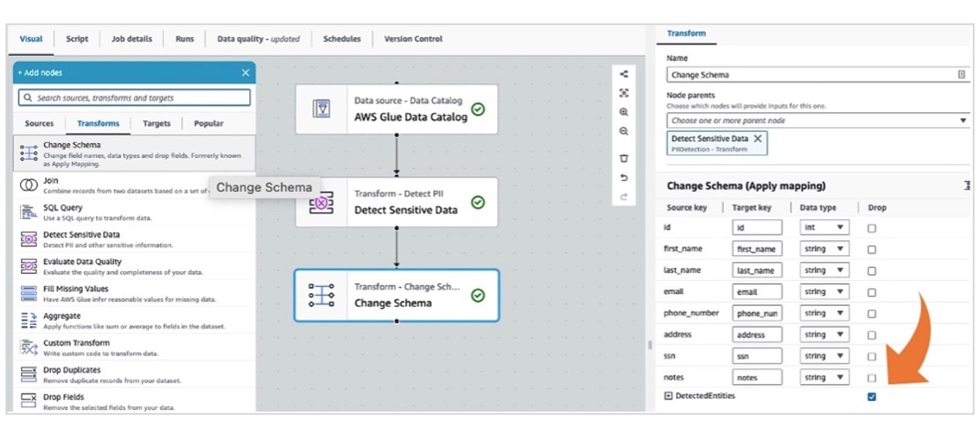The height and width of the screenshot is (435, 980).
Task: Open the Data quality tab
Action: (x=258, y=39)
